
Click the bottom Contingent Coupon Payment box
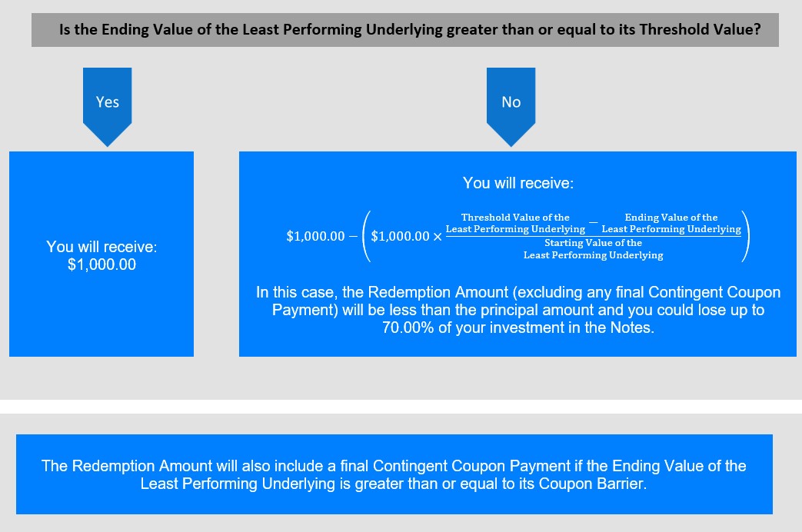point(394,474)
